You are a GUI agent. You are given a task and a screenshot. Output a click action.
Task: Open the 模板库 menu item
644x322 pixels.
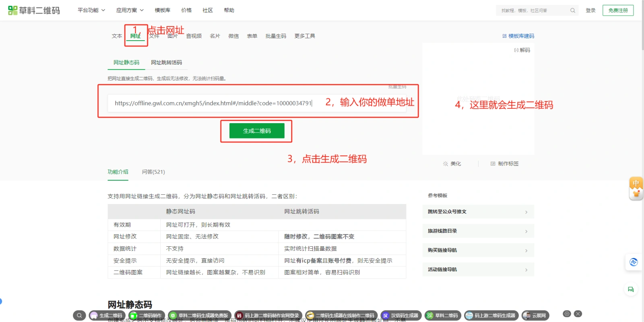pos(163,10)
